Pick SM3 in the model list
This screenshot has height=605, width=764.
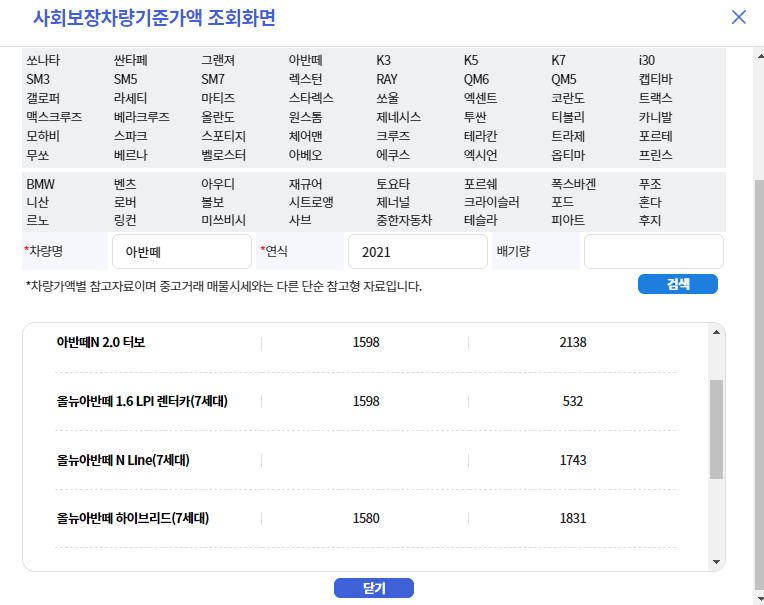[x=38, y=79]
